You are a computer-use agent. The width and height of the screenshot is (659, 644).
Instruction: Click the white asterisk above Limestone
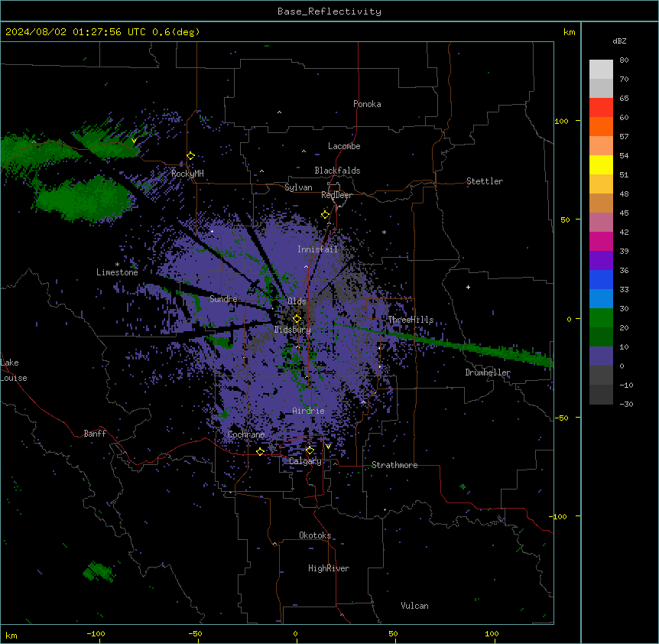coord(117,265)
